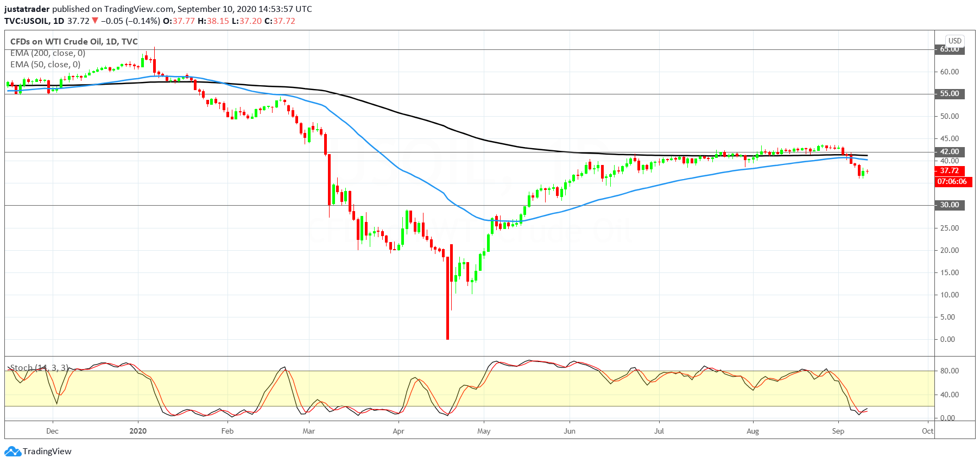Screen dimensions: 980x464
Task: Click the 80.00 stochastic scale label
Action: click(950, 371)
